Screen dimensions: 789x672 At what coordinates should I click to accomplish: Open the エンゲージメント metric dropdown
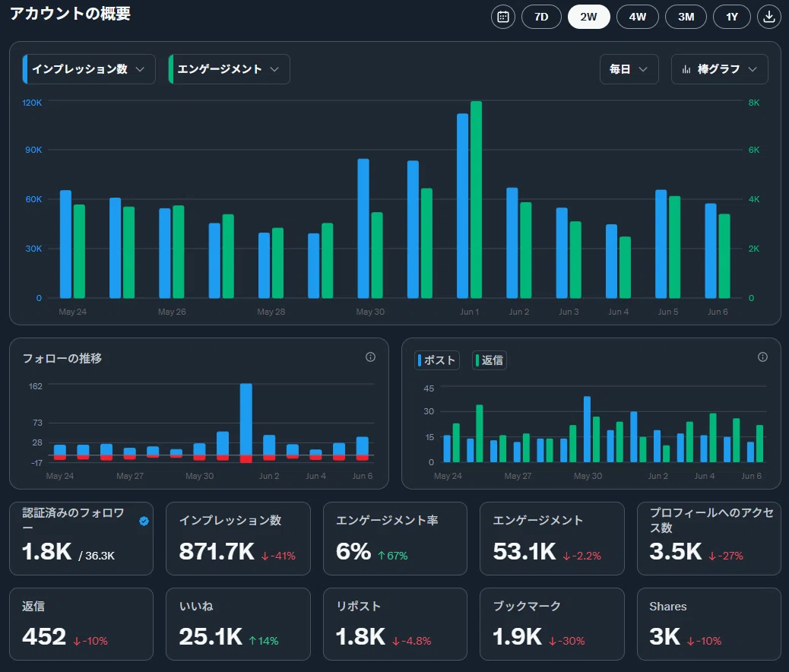(229, 69)
